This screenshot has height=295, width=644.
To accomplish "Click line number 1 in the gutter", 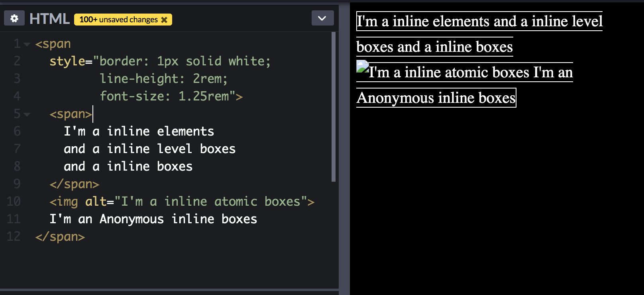I will [17, 44].
